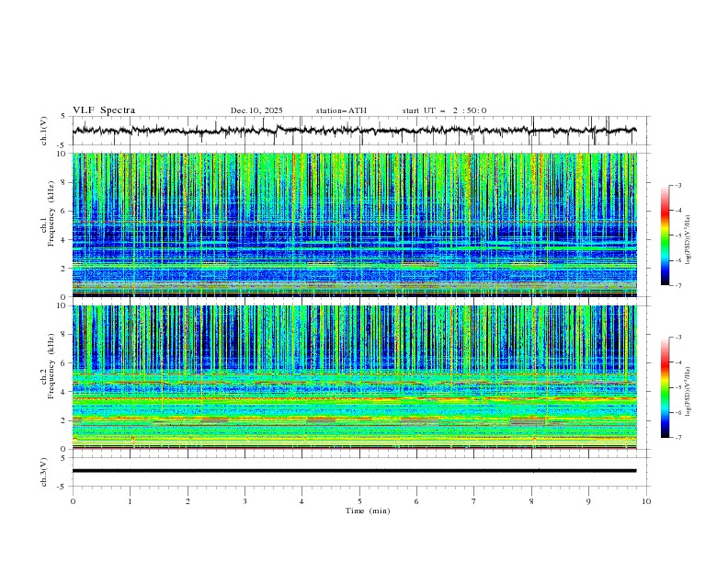Click the 0 minute tick on time axis

[73, 501]
